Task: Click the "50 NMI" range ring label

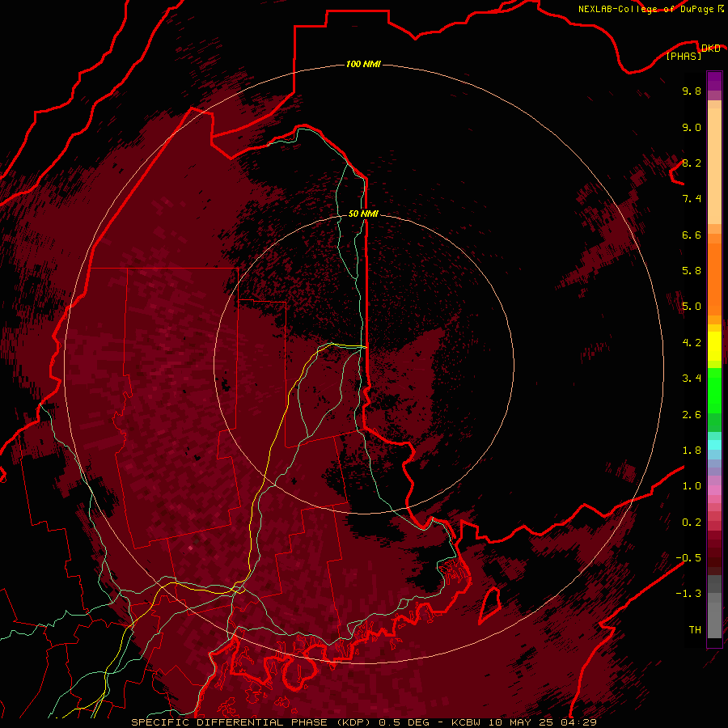Action: (363, 214)
